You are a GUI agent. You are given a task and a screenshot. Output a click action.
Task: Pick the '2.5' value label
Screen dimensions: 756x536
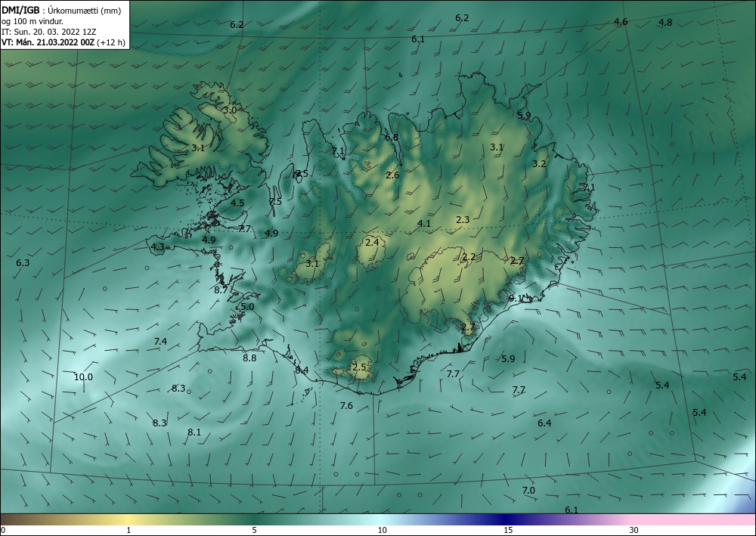point(359,367)
